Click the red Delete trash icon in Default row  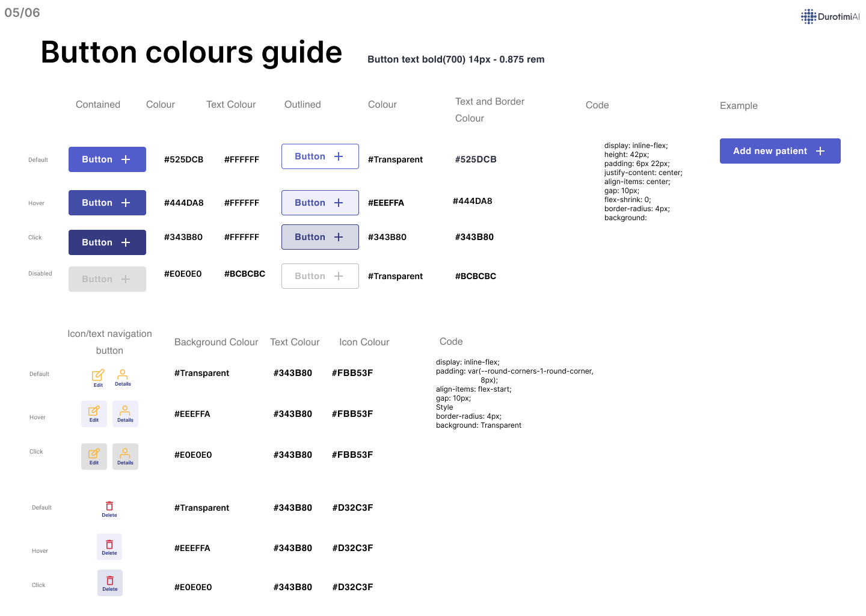point(109,507)
